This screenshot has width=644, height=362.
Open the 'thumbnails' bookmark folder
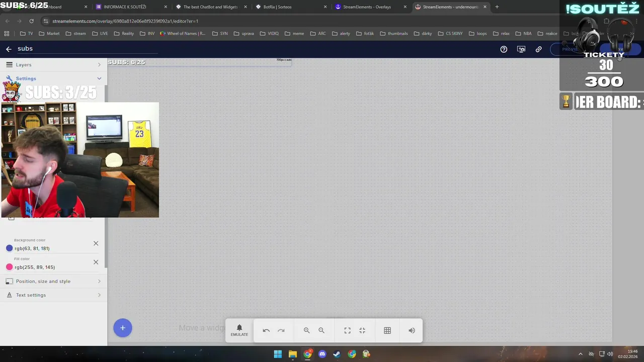click(393, 34)
